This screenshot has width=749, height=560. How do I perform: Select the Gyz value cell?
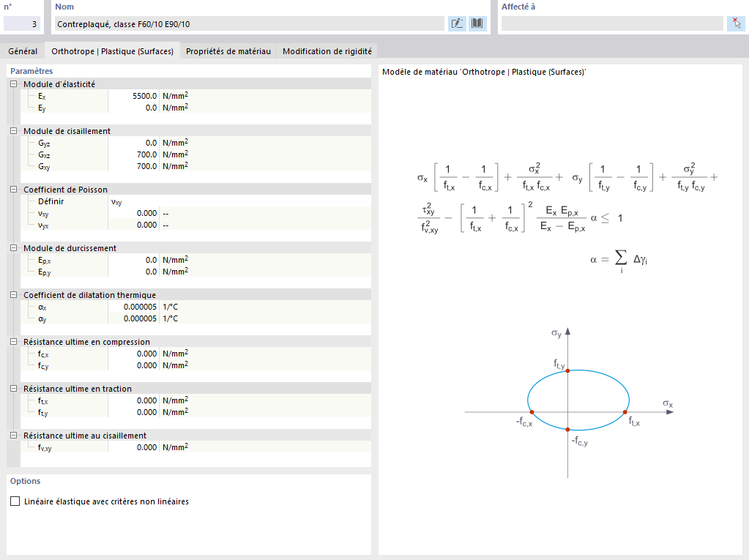(133, 143)
